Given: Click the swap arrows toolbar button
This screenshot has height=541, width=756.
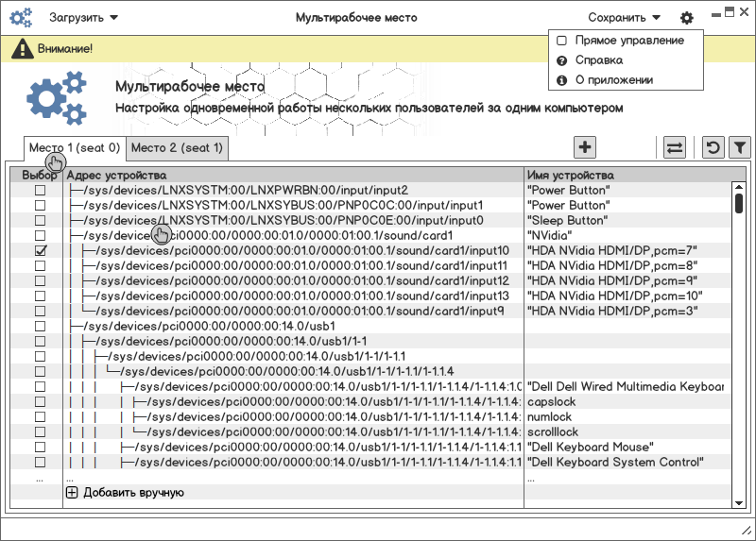Looking at the screenshot, I should pos(674,147).
